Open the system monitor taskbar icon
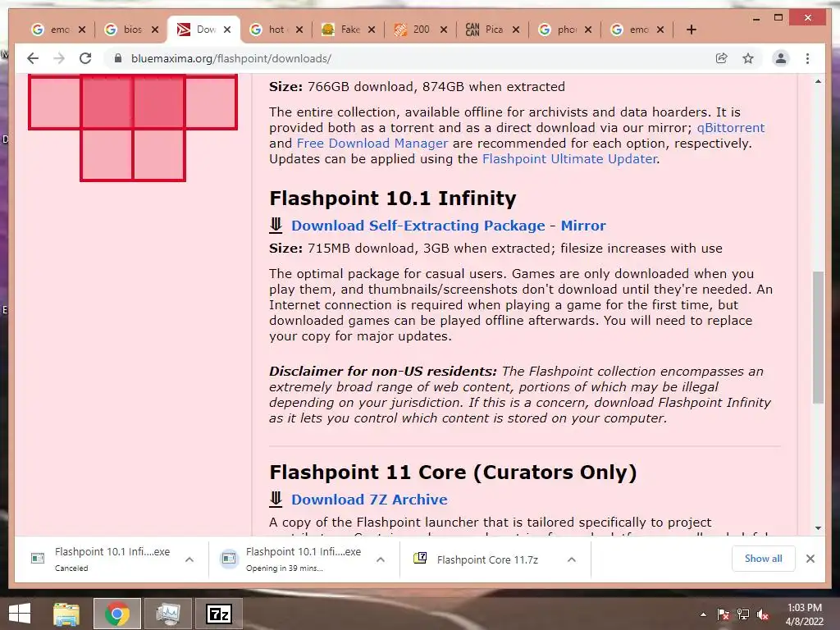840x630 pixels. [x=167, y=614]
